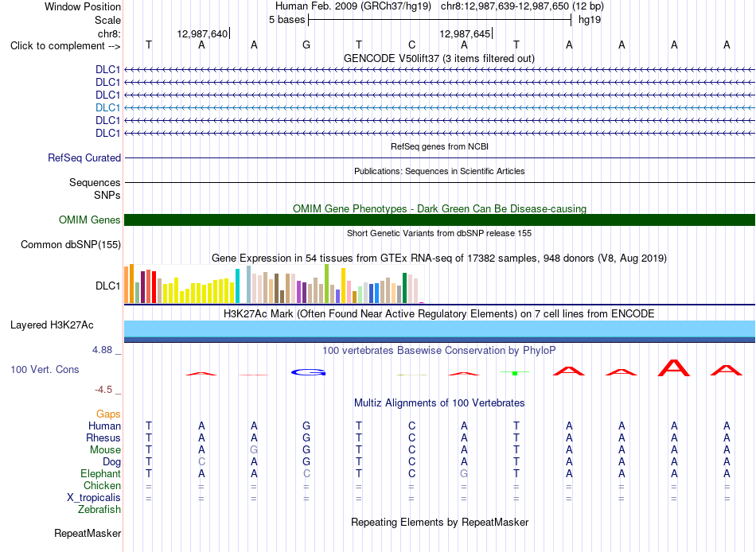Open '100 vertebrates Basewise Conservation by PhyloP' title
The width and height of the screenshot is (756, 552).
point(439,351)
